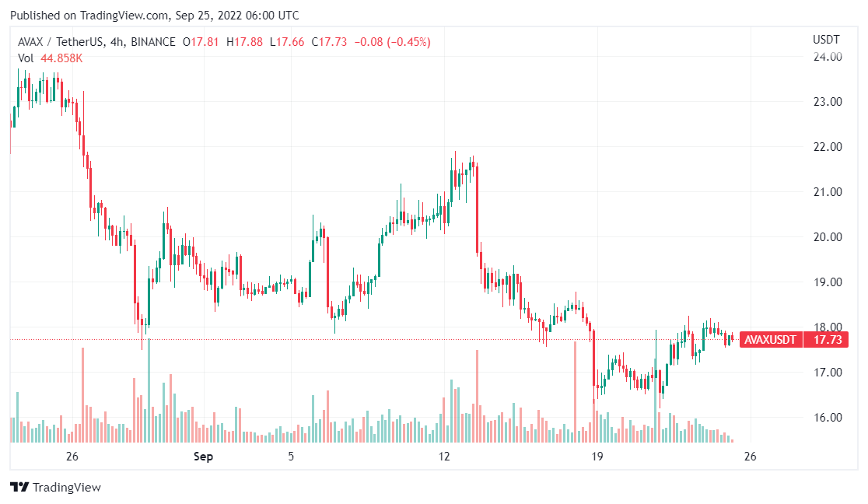Click the 5 date label on time axis

pos(291,457)
